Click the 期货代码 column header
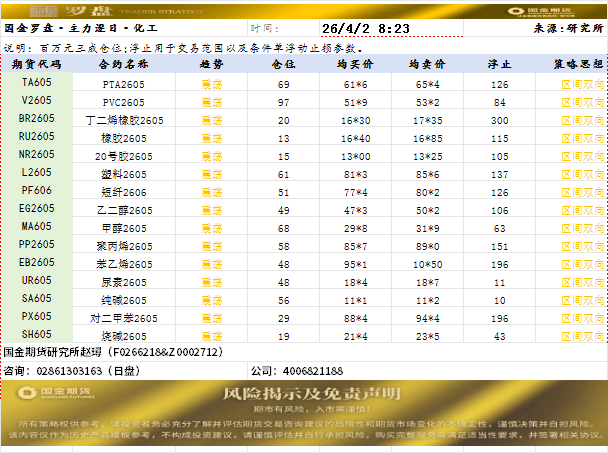This screenshot has height=453, width=608. click(36, 64)
